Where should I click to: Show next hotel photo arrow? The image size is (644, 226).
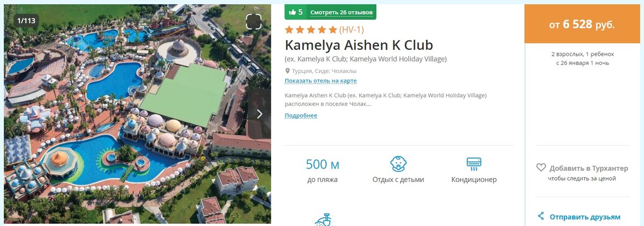pos(260,114)
